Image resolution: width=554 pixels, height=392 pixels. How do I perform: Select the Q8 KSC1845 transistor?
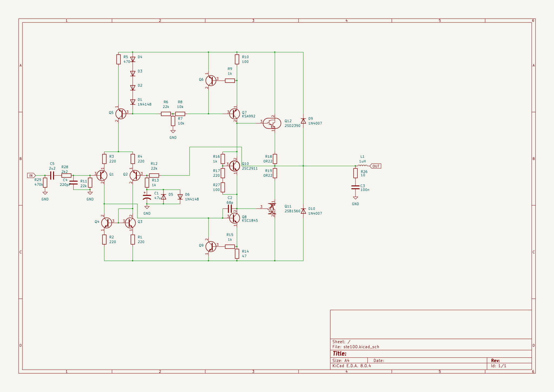(235, 218)
